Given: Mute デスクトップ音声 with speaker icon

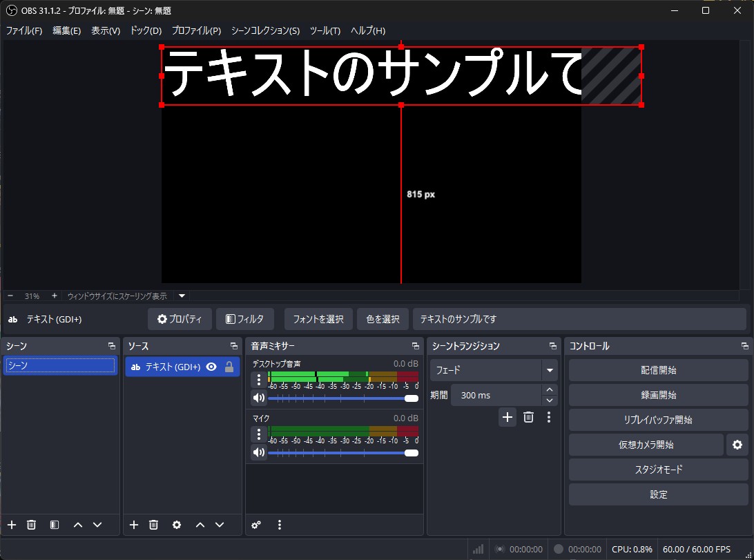Looking at the screenshot, I should point(258,398).
